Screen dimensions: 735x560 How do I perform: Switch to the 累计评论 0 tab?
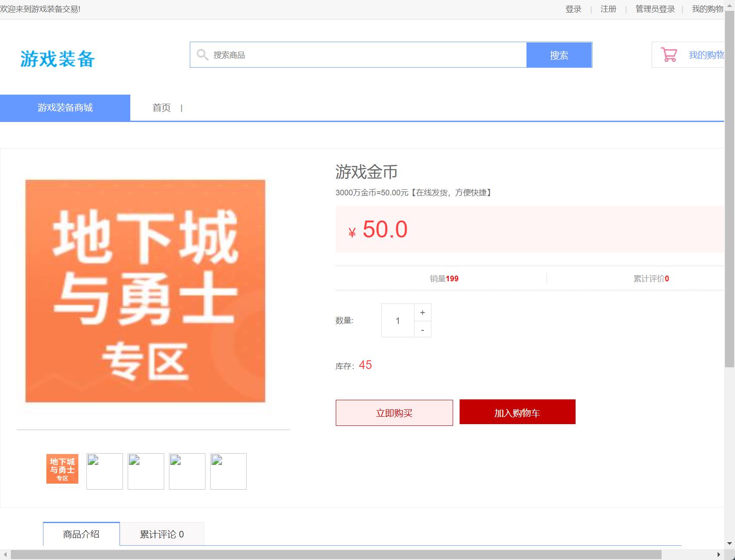[162, 534]
